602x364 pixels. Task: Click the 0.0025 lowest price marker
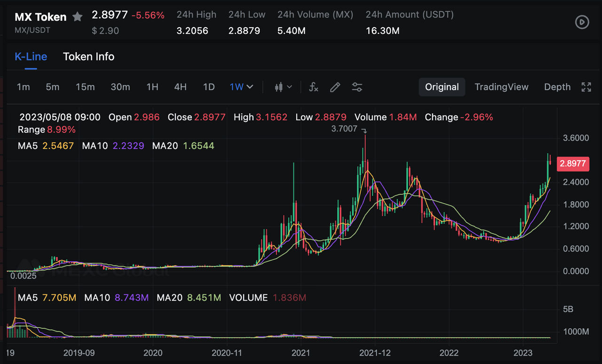[24, 276]
